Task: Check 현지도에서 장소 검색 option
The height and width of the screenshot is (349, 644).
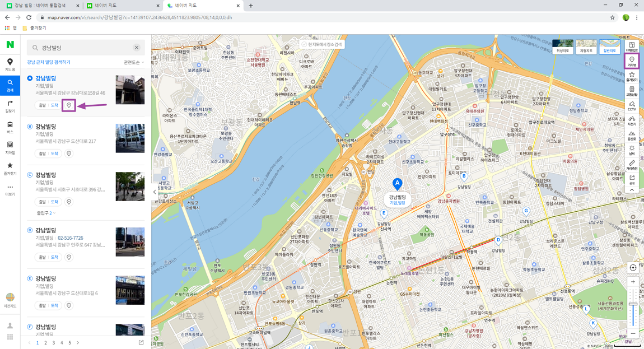Action: [322, 44]
